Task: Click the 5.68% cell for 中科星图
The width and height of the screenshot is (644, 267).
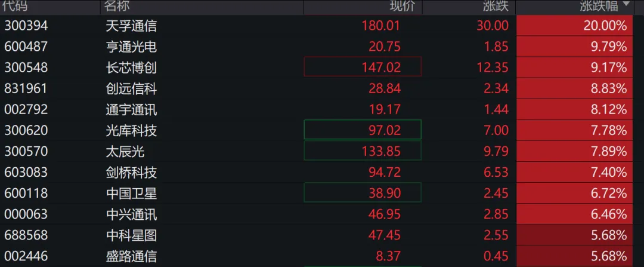Action: point(606,235)
